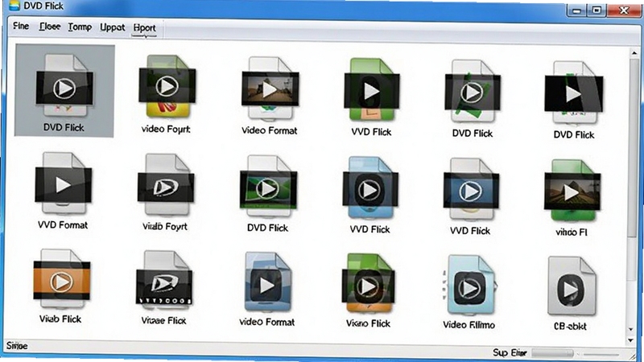
Task: Select the DVD Flick icon with green landscape
Action: click(268, 187)
